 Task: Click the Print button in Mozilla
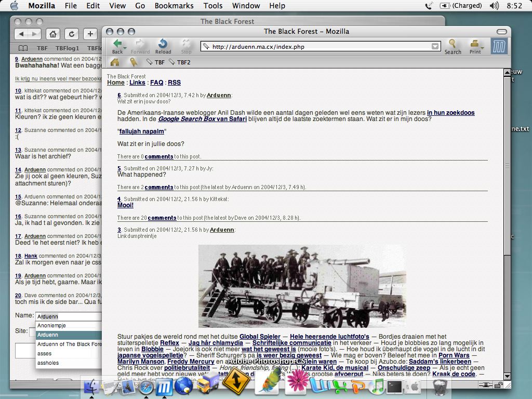click(x=475, y=47)
